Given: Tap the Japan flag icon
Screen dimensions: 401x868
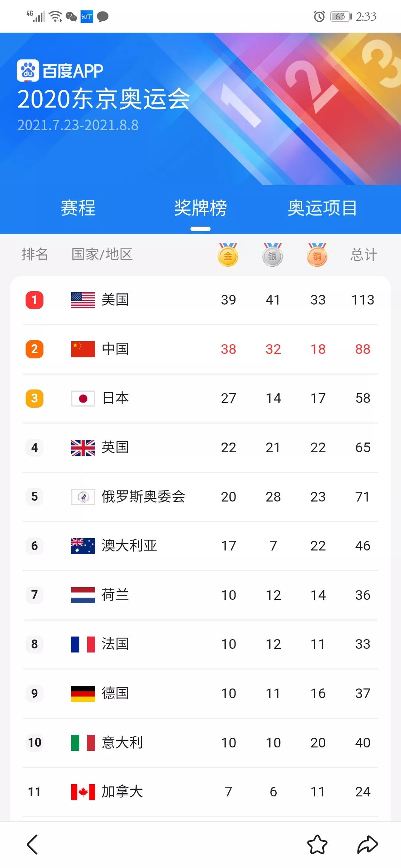Looking at the screenshot, I should point(83,398).
